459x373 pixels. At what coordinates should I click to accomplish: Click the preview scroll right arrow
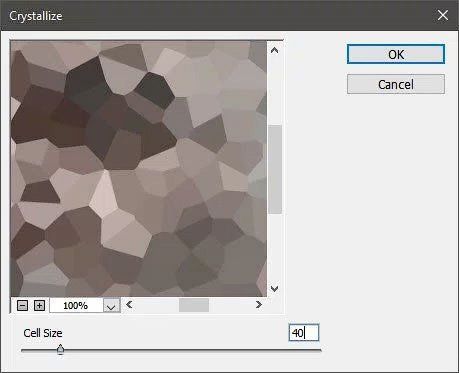(x=259, y=305)
